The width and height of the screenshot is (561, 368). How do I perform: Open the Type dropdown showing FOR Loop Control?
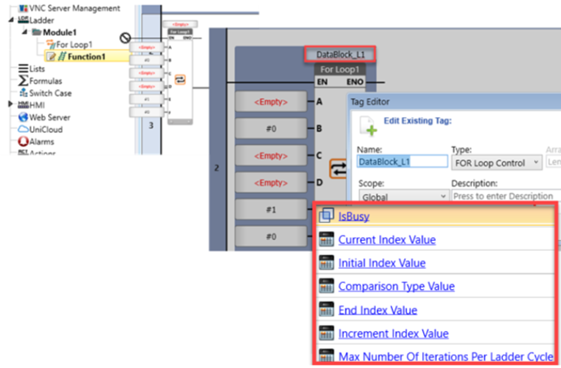coord(497,163)
